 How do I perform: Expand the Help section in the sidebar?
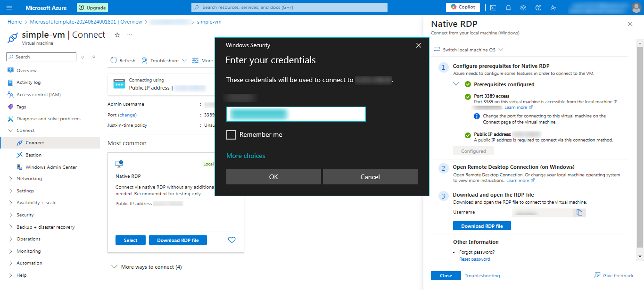(x=11, y=275)
